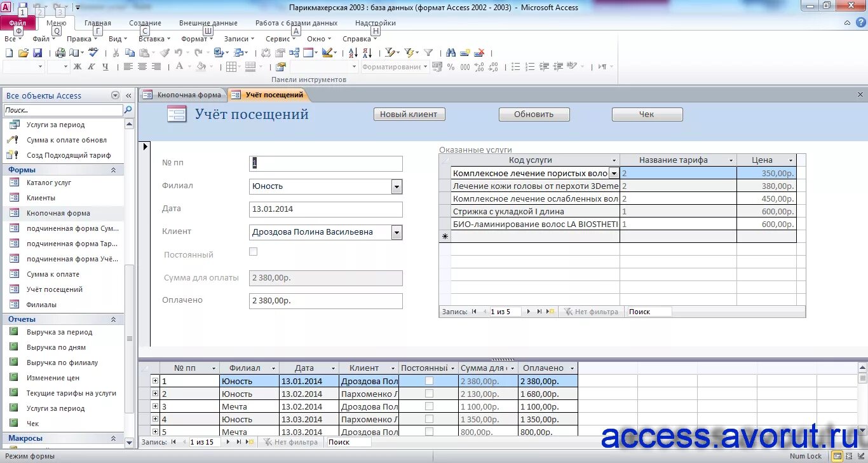Expand record 1 plus sign in datasheet
Viewport: 868px width, 463px height.
tap(155, 381)
